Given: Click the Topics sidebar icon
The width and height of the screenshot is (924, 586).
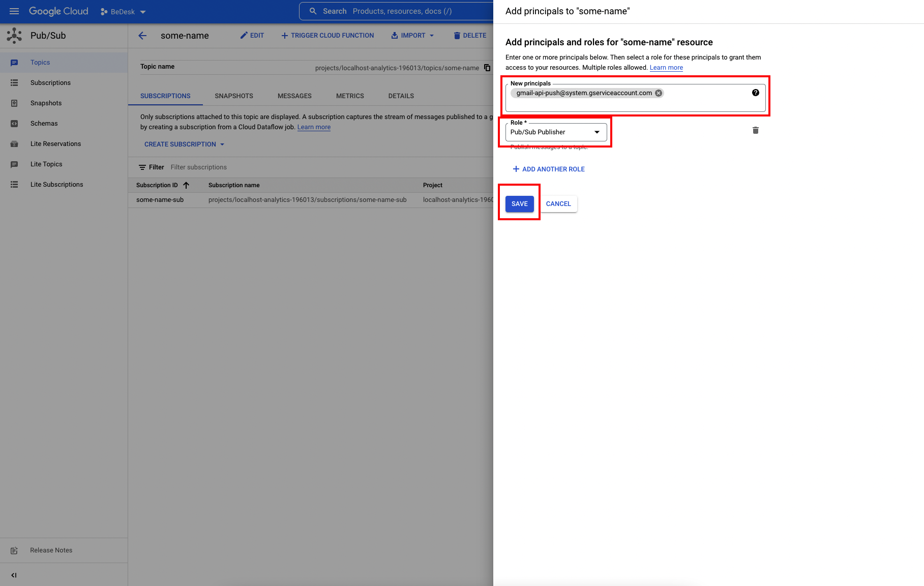Looking at the screenshot, I should [14, 63].
